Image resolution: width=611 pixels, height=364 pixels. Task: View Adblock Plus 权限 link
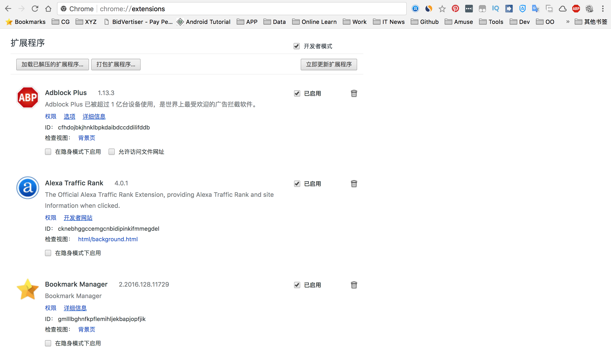click(51, 117)
